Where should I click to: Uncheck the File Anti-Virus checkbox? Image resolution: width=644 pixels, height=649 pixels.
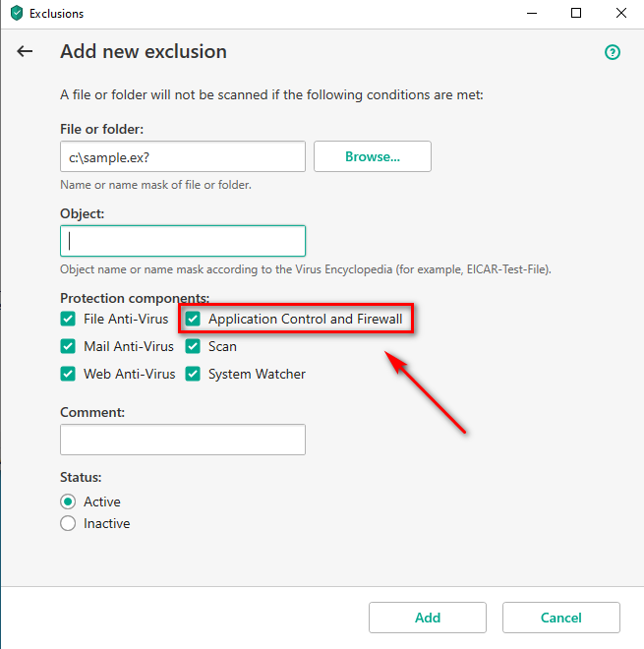point(68,320)
